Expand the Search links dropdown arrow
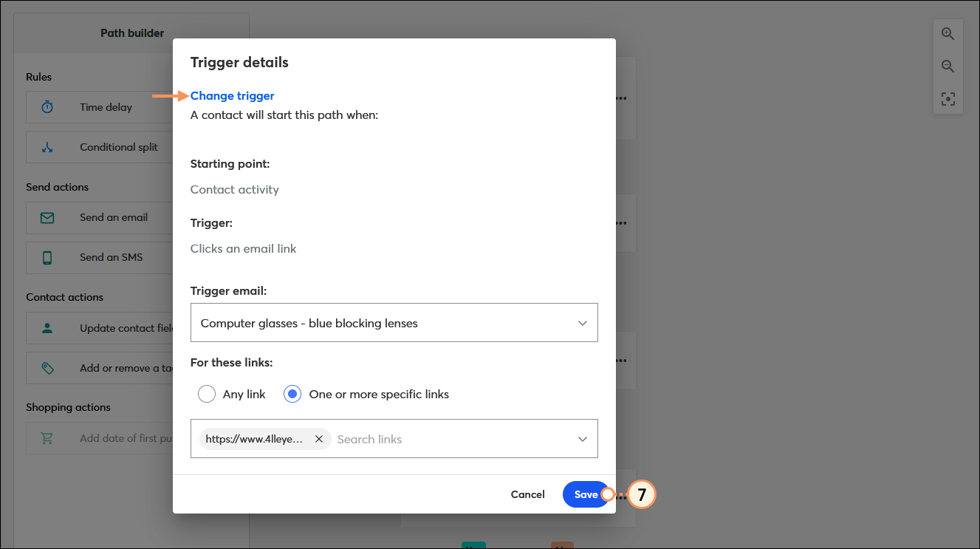The width and height of the screenshot is (980, 549). tap(583, 439)
